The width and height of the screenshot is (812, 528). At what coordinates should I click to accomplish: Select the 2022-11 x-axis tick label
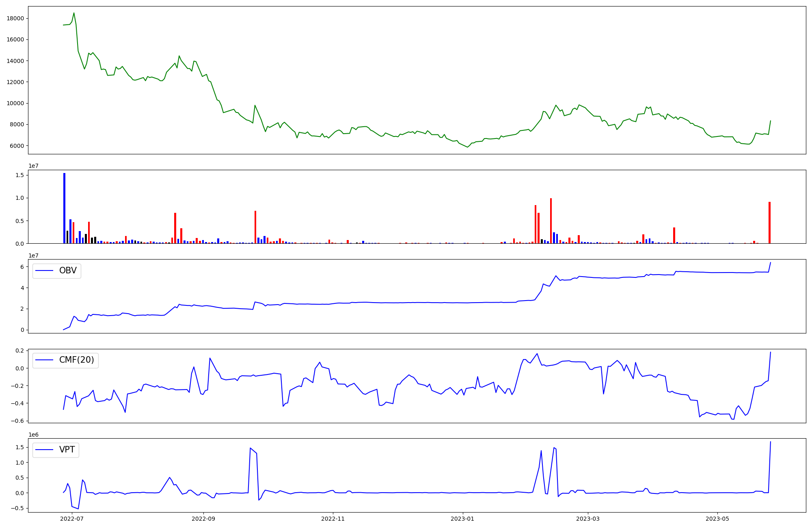[x=333, y=519]
